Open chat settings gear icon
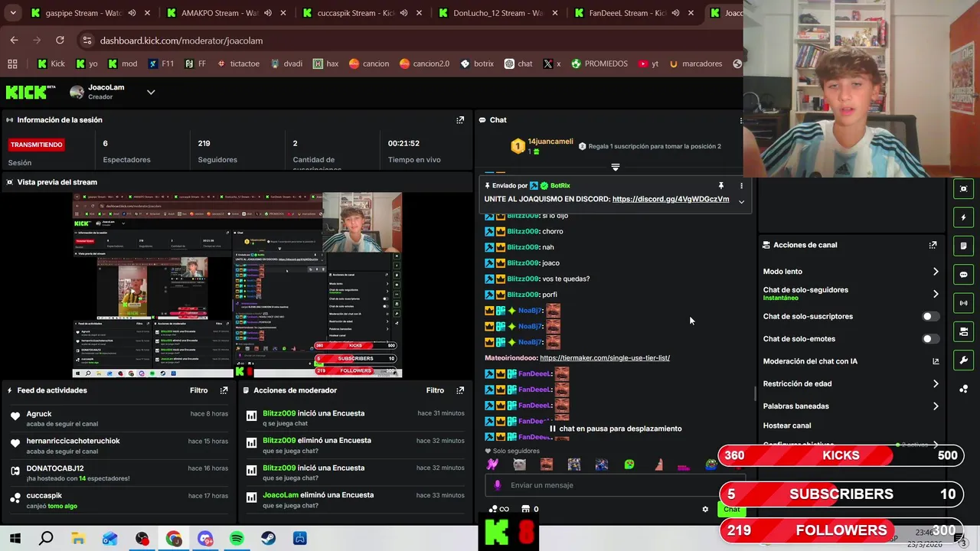Screen dimensions: 980x551 point(705,509)
